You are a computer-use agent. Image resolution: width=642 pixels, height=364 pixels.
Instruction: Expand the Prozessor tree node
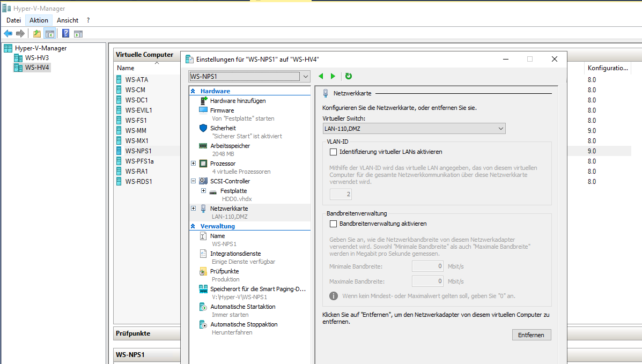[x=193, y=164]
